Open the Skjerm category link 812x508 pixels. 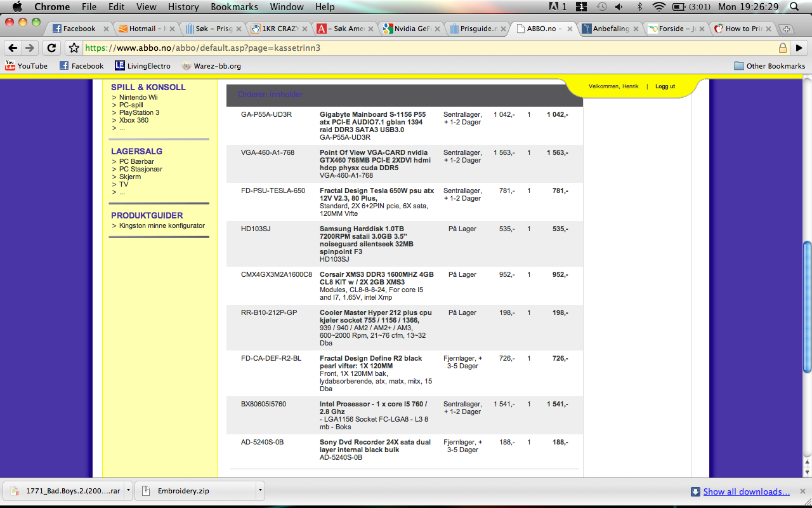pos(130,177)
